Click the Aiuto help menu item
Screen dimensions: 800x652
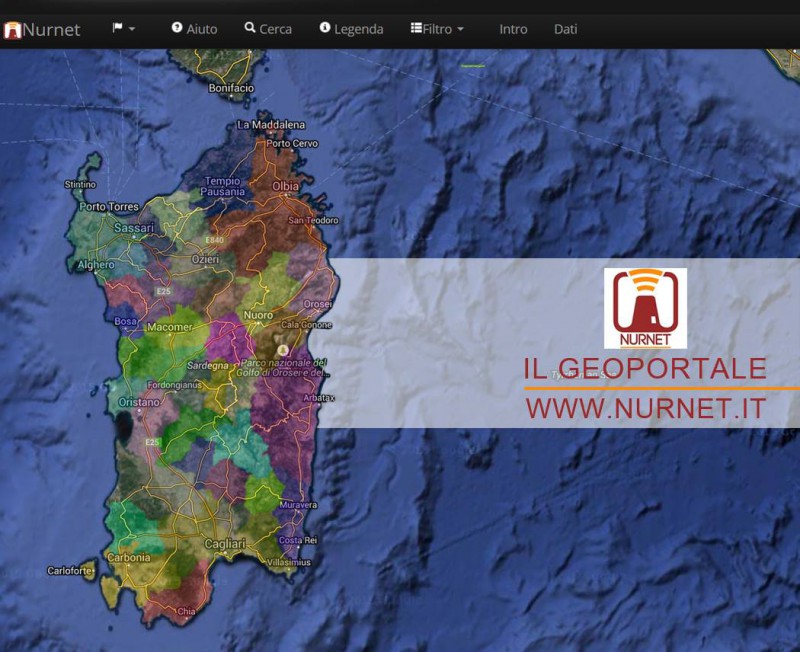tap(194, 29)
